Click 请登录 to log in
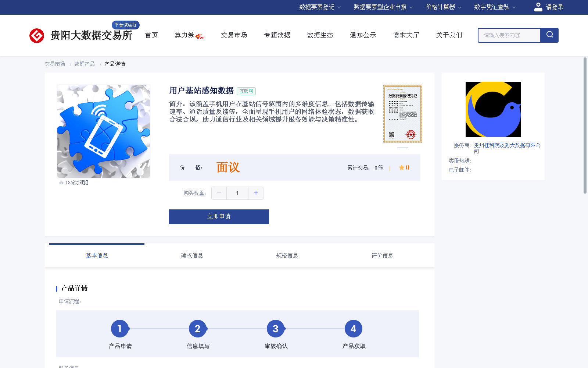 coord(555,7)
